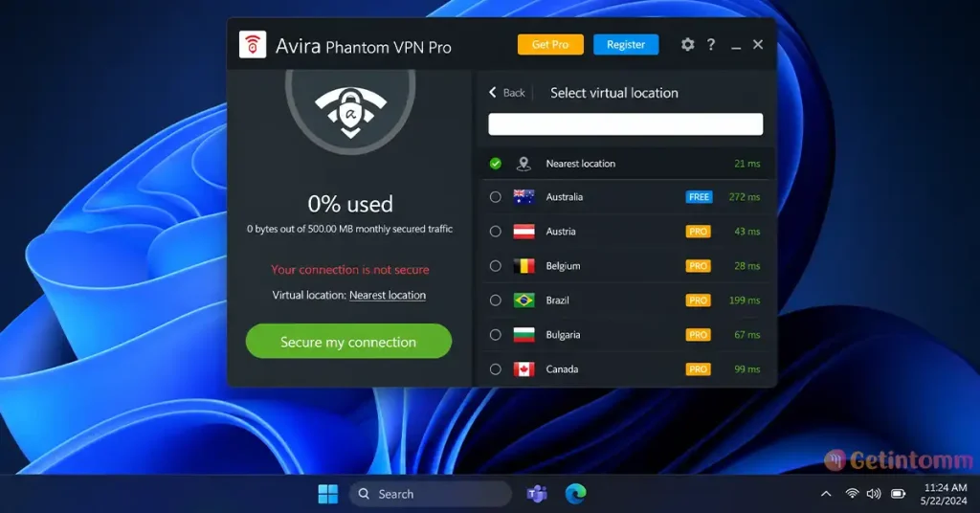Viewport: 980px width, 513px height.
Task: Click Secure my connection button
Action: pyautogui.click(x=348, y=341)
